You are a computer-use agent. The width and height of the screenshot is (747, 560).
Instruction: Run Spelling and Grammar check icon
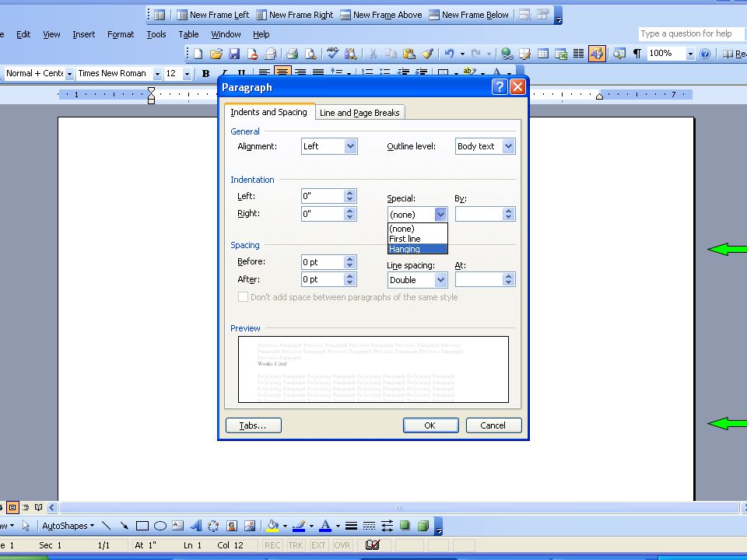pyautogui.click(x=332, y=54)
